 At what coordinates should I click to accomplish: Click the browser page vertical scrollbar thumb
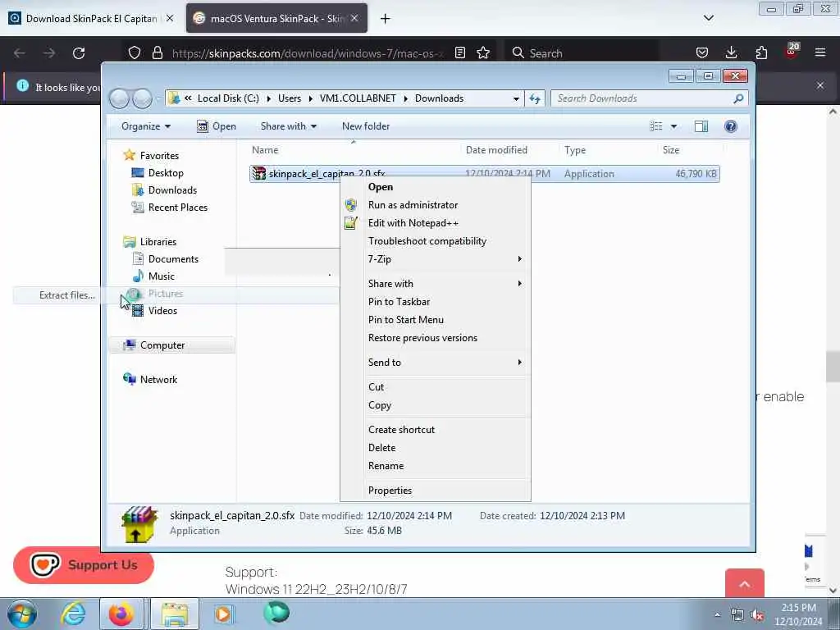(x=833, y=367)
